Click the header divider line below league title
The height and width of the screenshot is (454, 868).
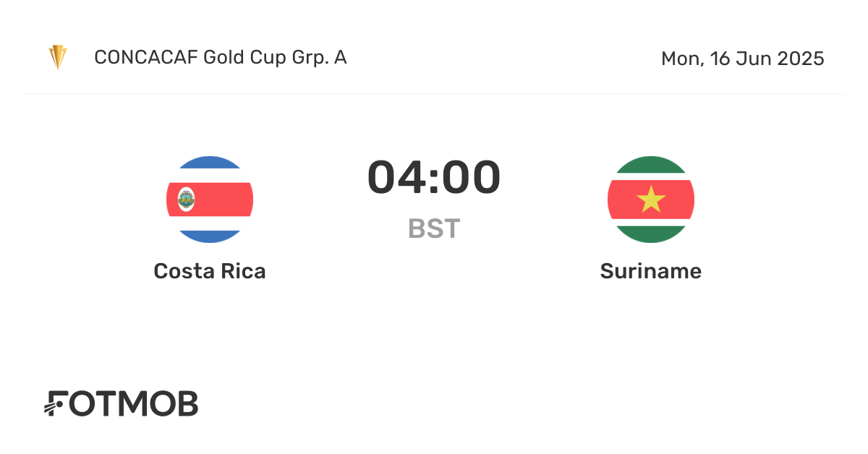tap(434, 94)
